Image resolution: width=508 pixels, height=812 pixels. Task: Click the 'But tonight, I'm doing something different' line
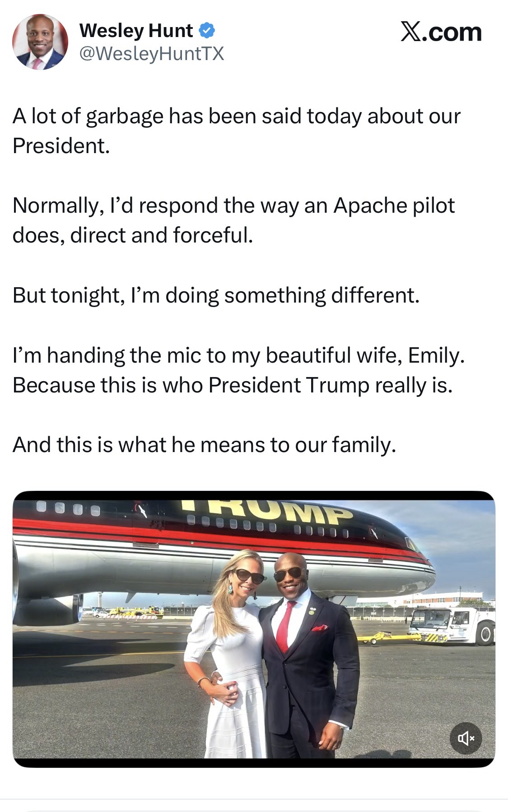(x=216, y=295)
